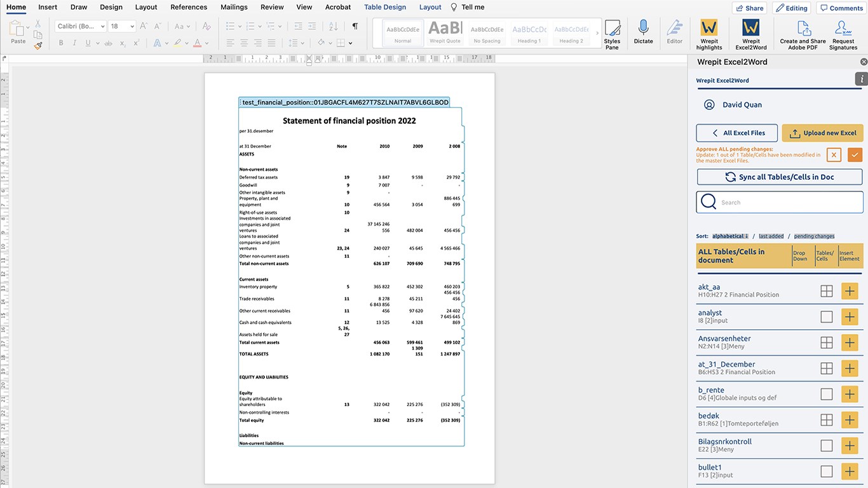This screenshot has height=488, width=868.
Task: Tick the b_rente cell checkbox
Action: pyautogui.click(x=826, y=394)
